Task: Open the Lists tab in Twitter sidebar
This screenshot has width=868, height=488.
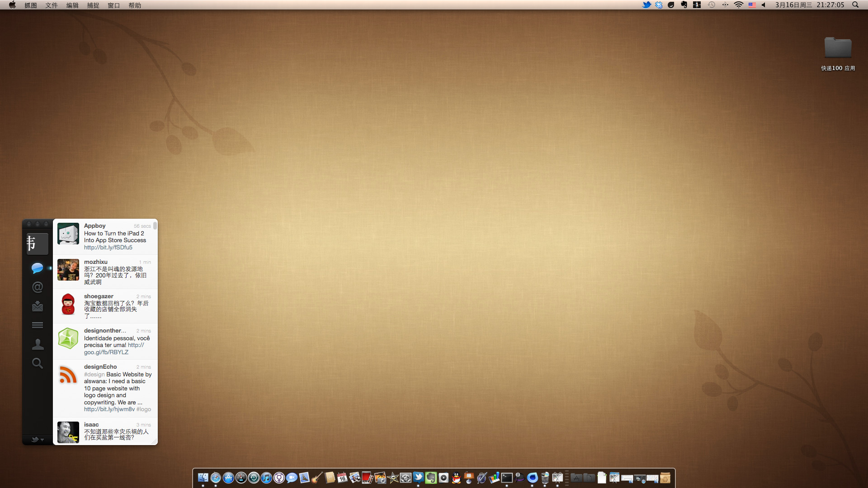Action: click(x=38, y=325)
